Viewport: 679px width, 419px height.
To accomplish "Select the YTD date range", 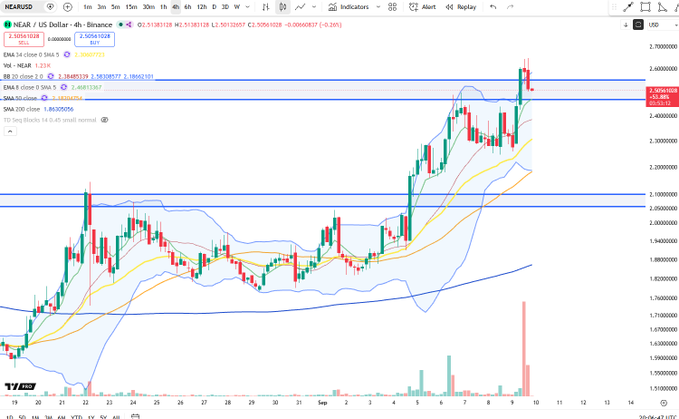I will [77, 417].
